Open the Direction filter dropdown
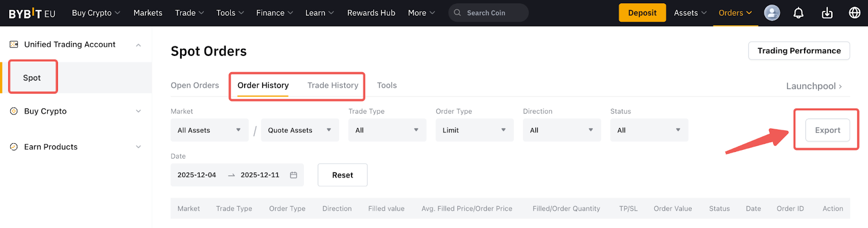The width and height of the screenshot is (868, 228). [x=561, y=130]
